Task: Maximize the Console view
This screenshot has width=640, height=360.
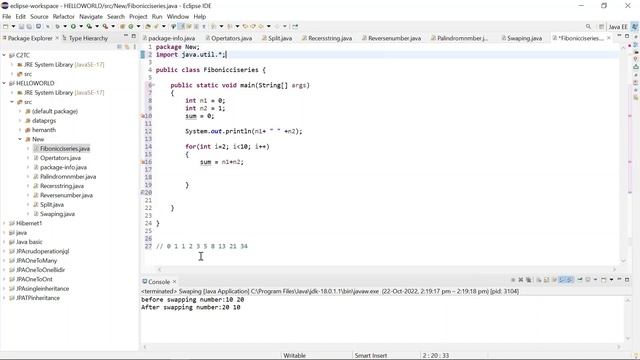Action: click(627, 280)
